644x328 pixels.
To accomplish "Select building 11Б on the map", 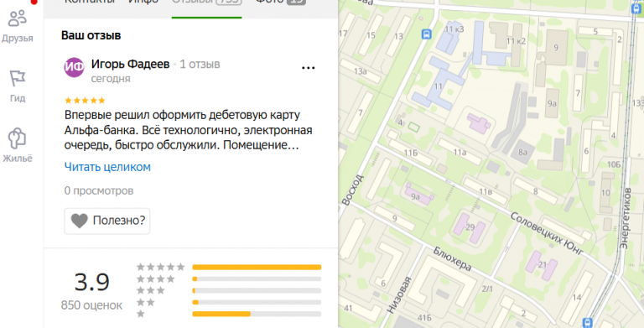I will pyautogui.click(x=411, y=153).
